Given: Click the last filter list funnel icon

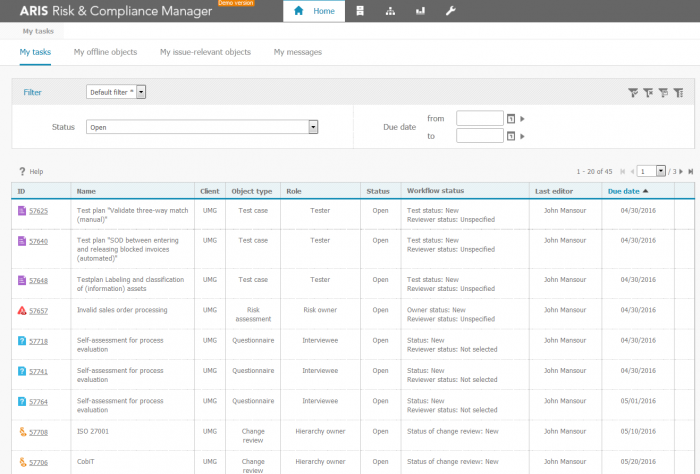Looking at the screenshot, I should click(679, 92).
